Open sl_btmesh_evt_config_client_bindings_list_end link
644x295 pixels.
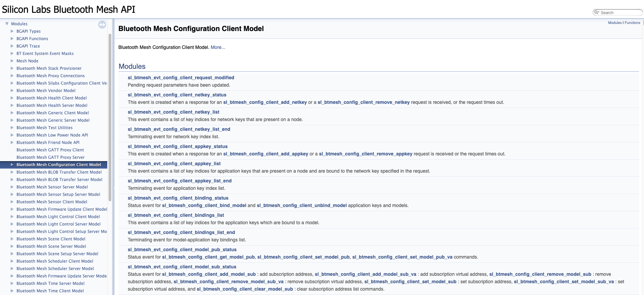pyautogui.click(x=181, y=232)
